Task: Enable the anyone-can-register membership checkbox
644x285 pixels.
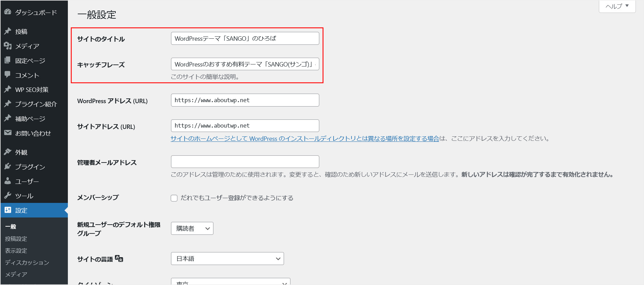Action: click(174, 198)
